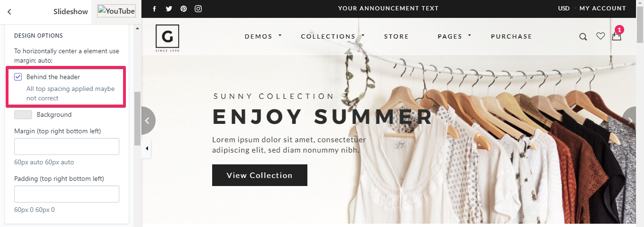
Task: Open the Facebook social icon
Action: point(155,8)
